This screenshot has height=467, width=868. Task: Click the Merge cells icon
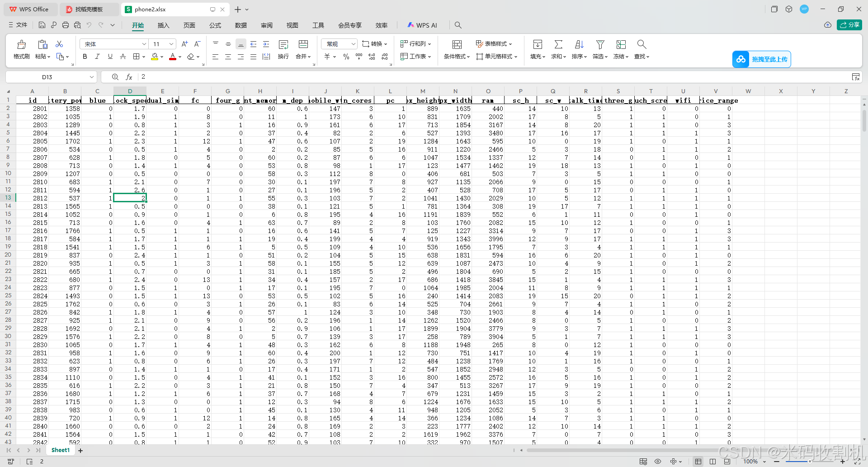303,44
